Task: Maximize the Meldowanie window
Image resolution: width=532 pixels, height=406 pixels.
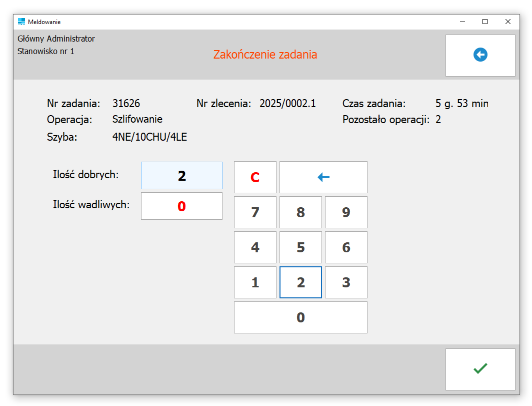Action: point(485,22)
